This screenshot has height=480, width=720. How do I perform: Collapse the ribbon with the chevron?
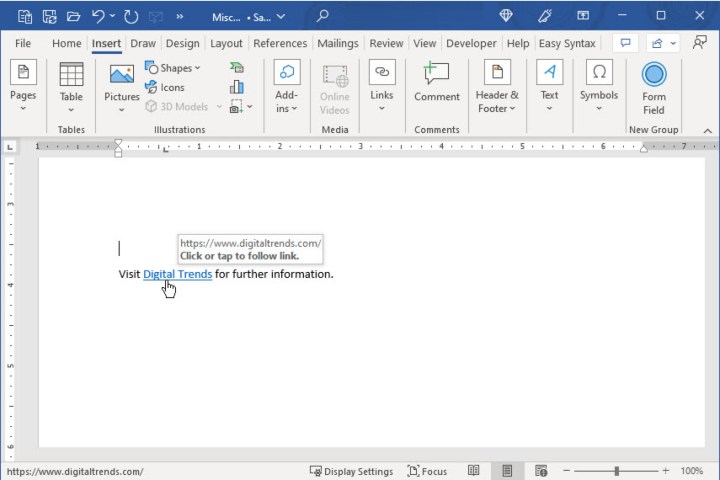pyautogui.click(x=707, y=130)
